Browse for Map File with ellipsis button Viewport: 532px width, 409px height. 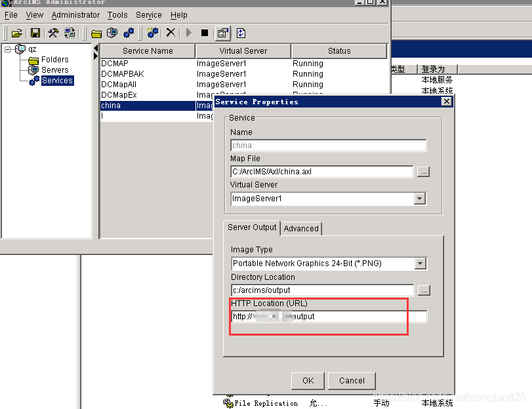click(423, 172)
